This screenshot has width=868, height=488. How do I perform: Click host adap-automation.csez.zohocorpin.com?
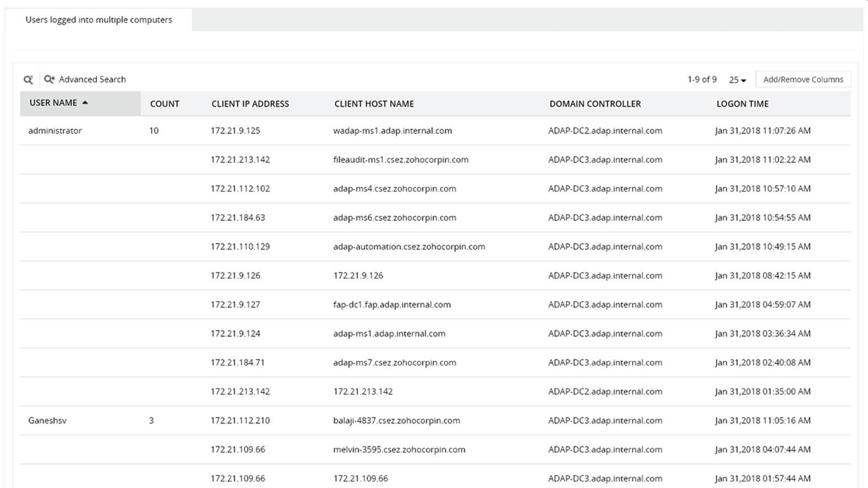409,246
